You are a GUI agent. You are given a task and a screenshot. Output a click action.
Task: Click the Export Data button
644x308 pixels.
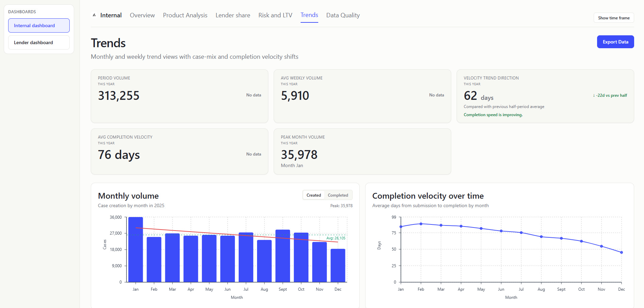[x=615, y=41]
